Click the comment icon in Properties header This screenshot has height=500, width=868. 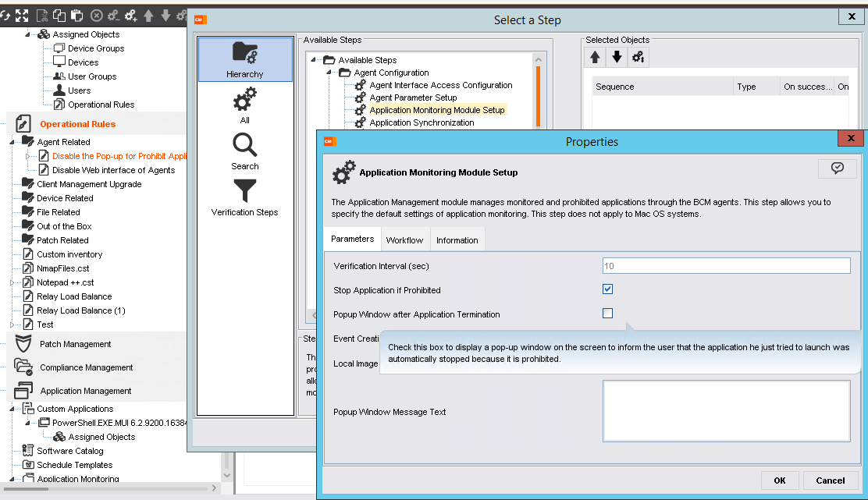(x=838, y=168)
